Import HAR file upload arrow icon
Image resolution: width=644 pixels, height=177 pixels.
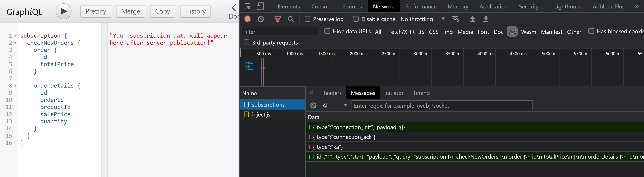(473, 19)
